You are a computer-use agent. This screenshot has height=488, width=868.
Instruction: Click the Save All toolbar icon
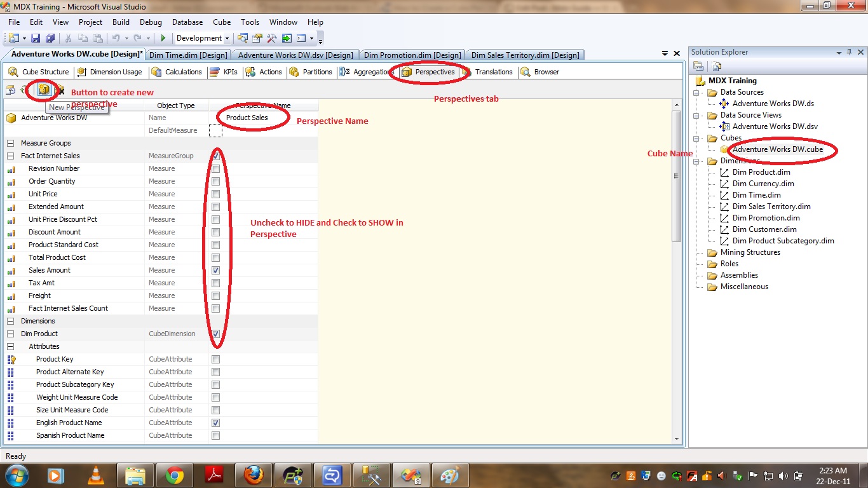50,38
